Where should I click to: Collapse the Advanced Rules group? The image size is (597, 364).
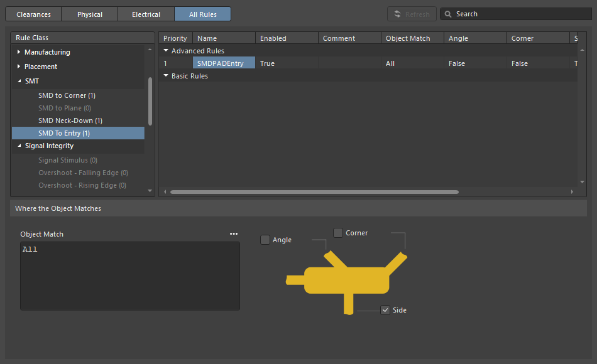[166, 51]
